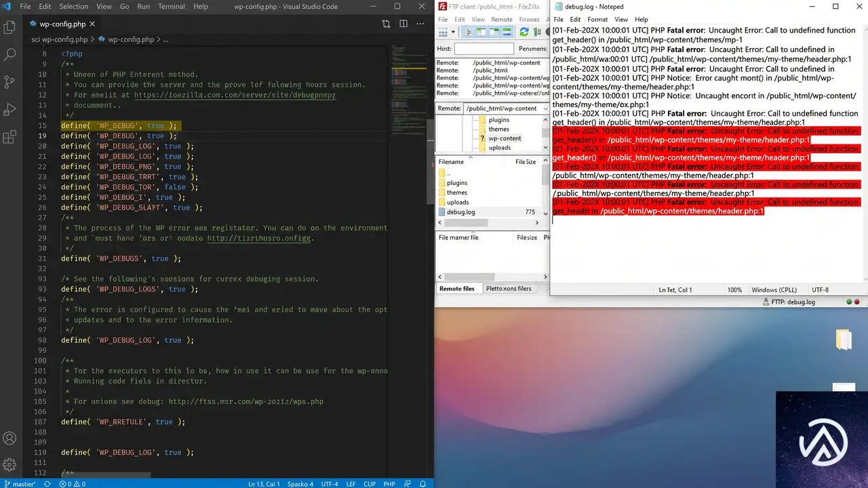Switch to the Remote files tab
This screenshot has width=868, height=488.
(x=457, y=289)
